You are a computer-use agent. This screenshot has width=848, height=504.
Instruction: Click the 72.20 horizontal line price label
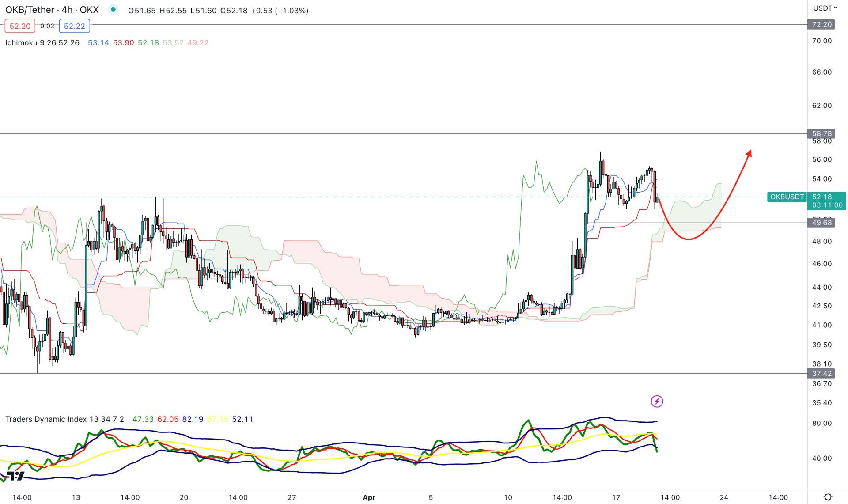point(821,24)
